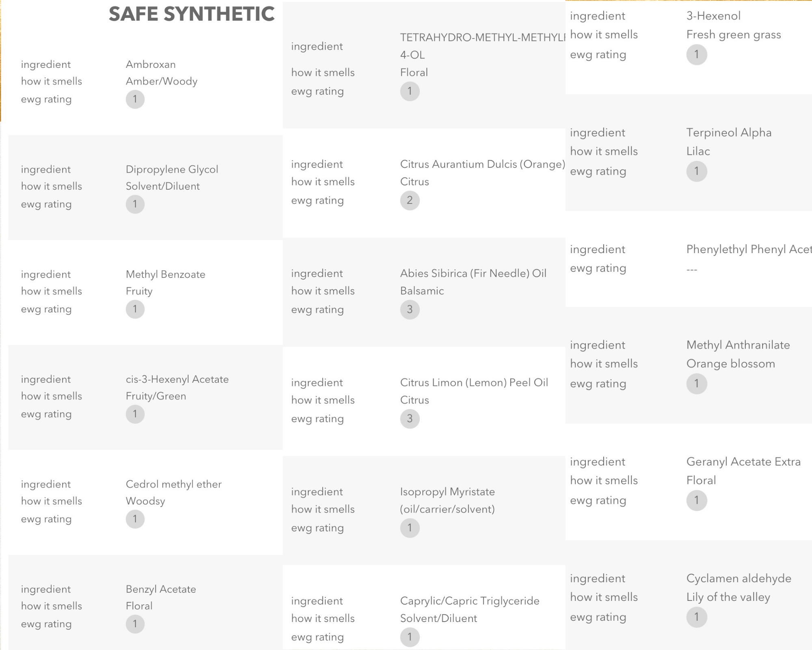Click the Geranyl Acetate Extra rating badge
The image size is (812, 650).
697,500
